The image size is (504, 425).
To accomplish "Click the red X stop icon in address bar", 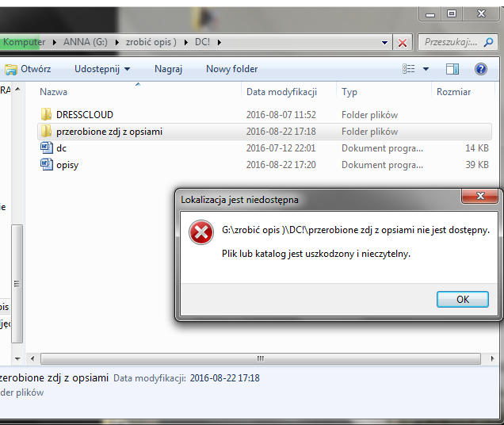I will click(403, 42).
